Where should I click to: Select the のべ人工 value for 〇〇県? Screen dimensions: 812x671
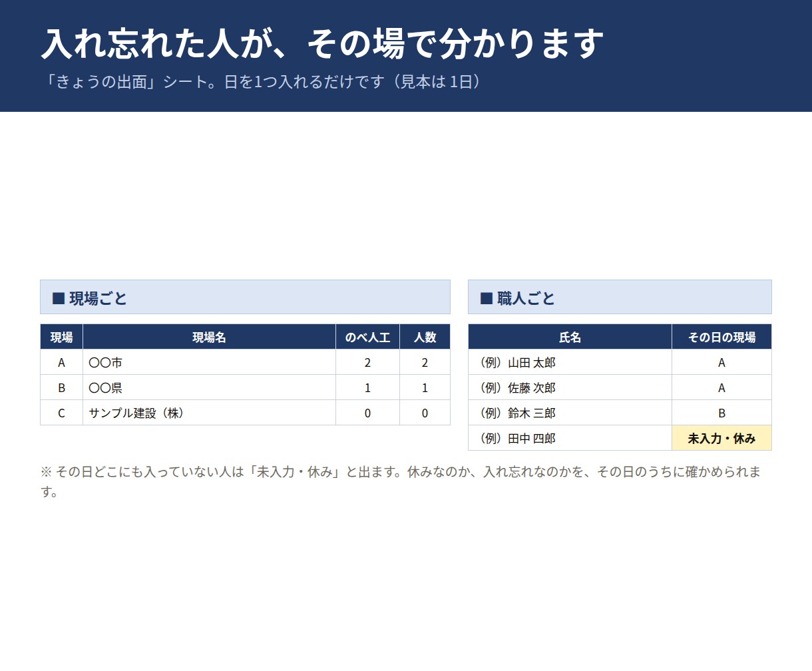[x=367, y=387]
